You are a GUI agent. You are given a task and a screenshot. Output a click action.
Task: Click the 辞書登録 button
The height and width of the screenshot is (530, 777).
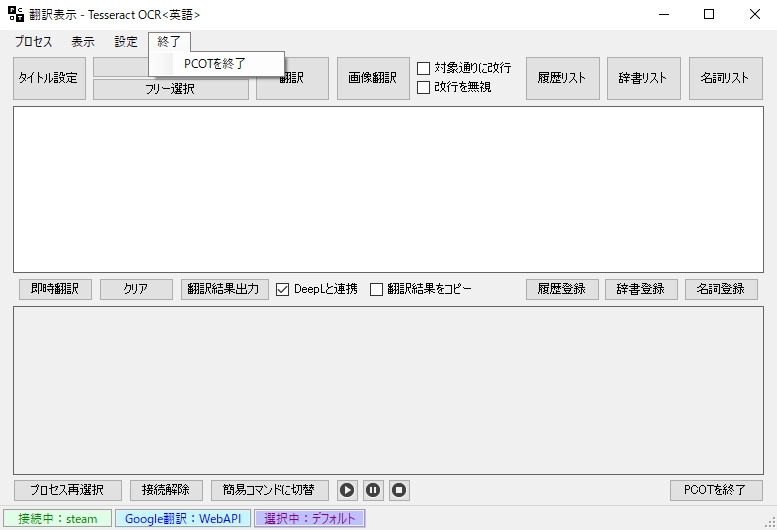pos(641,289)
